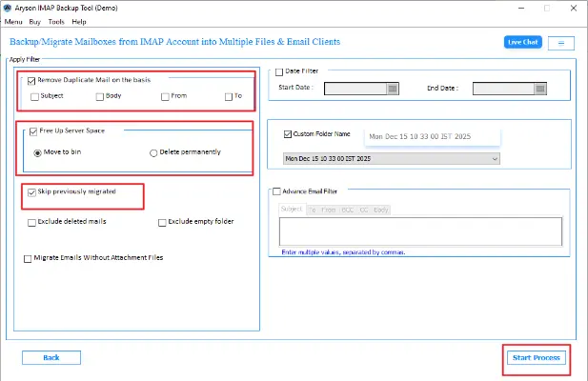Open the Tools menu
The image size is (588, 381).
pos(56,22)
